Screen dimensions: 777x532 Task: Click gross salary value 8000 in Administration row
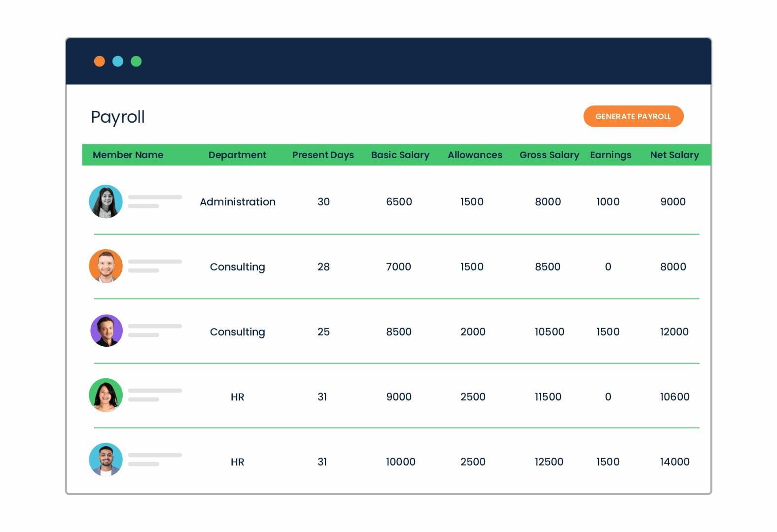click(548, 201)
